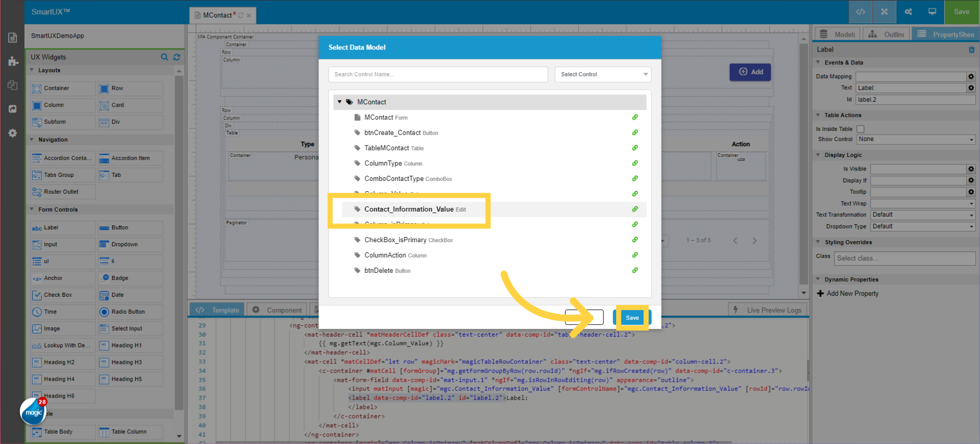The height and width of the screenshot is (444, 980).
Task: Click the link icon beside CheckBox_isPrimary
Action: 635,240
